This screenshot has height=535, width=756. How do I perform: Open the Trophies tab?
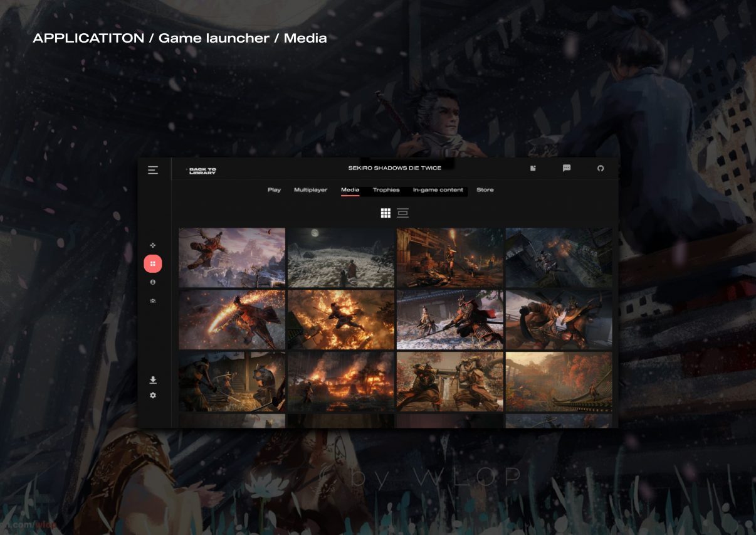pyautogui.click(x=386, y=190)
